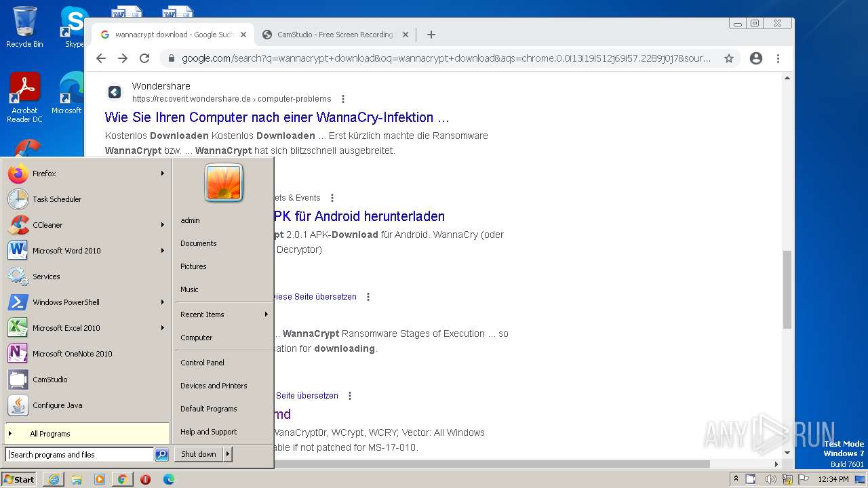Click the Shut down button
Screen dimensions: 868x488
pyautogui.click(x=199, y=454)
